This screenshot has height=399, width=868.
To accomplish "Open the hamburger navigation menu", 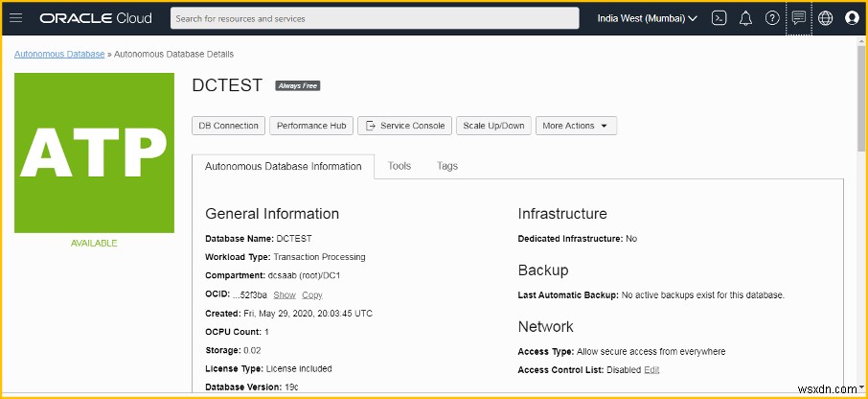I will tap(15, 18).
